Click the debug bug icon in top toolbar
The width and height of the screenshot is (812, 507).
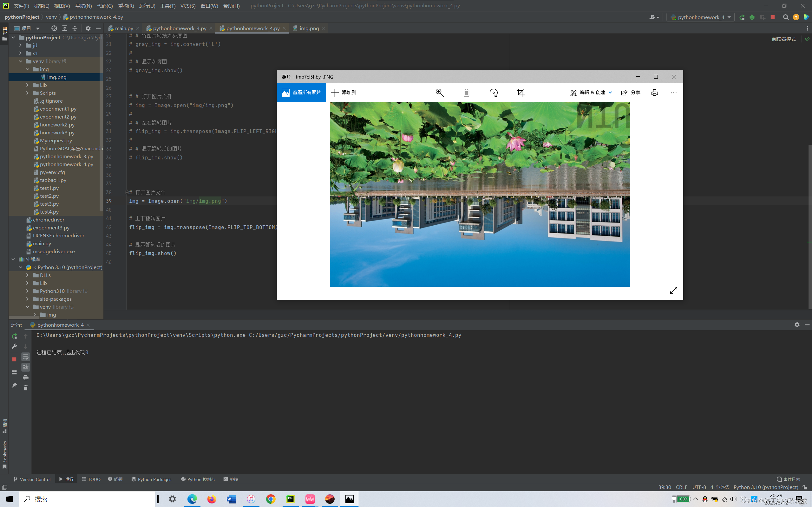click(x=752, y=17)
